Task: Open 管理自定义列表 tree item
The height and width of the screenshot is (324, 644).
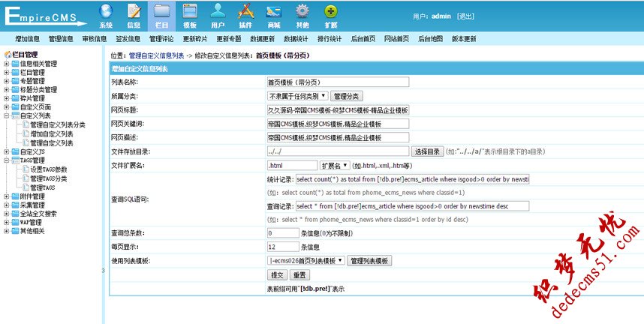Action: click(52, 143)
